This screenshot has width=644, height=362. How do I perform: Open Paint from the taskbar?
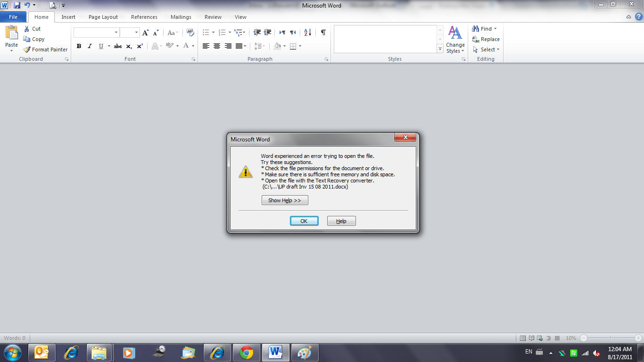(305, 353)
